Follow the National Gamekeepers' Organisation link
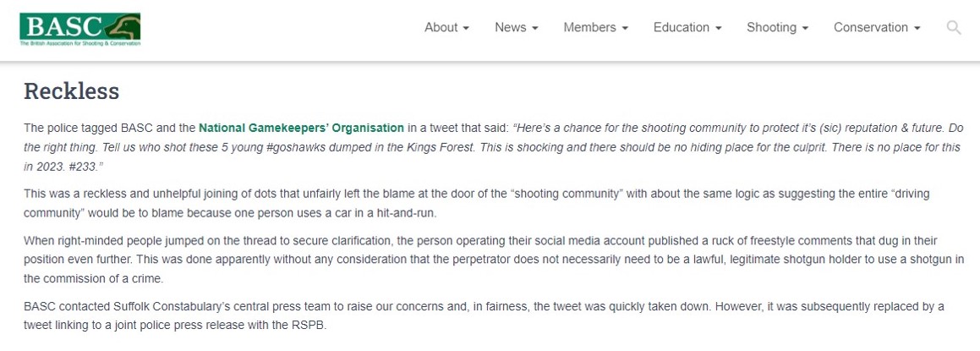 pyautogui.click(x=301, y=129)
